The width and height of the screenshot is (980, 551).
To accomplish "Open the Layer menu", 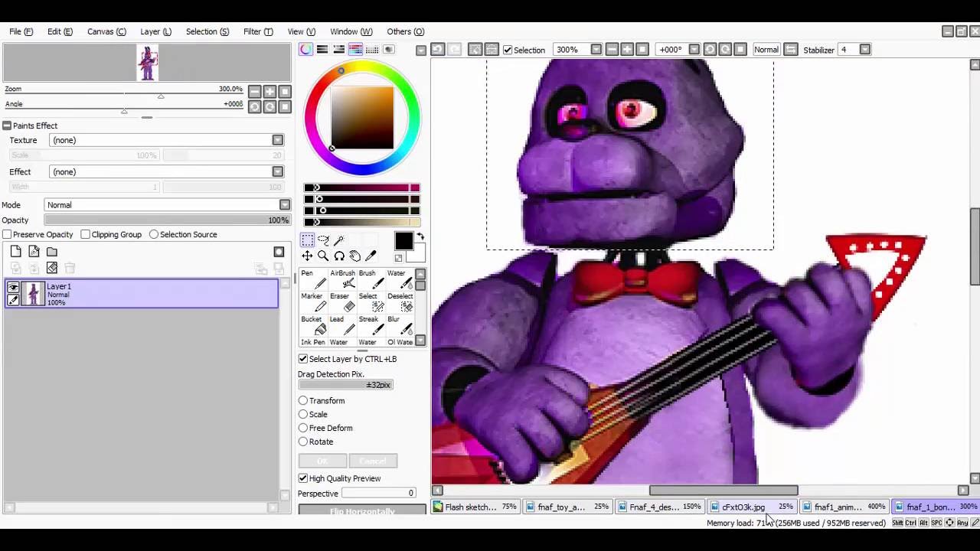I will pos(155,31).
